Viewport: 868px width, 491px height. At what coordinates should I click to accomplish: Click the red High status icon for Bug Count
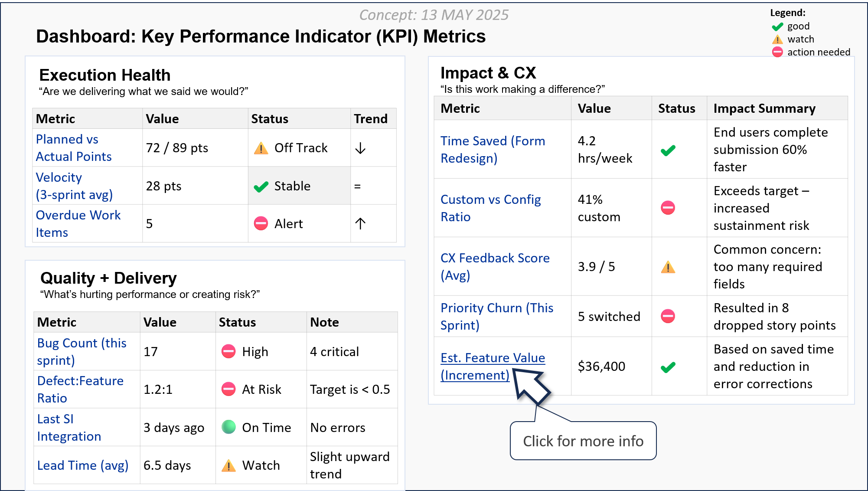click(x=228, y=351)
